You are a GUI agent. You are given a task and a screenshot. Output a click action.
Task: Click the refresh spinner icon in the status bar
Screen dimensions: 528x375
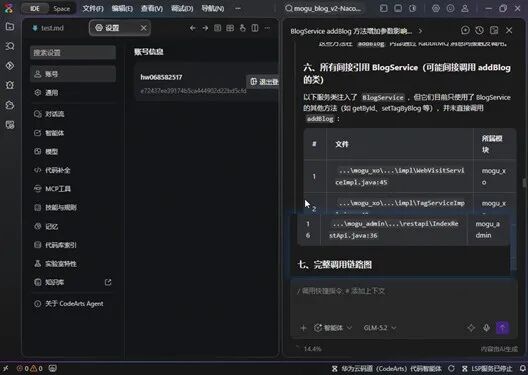point(451,369)
